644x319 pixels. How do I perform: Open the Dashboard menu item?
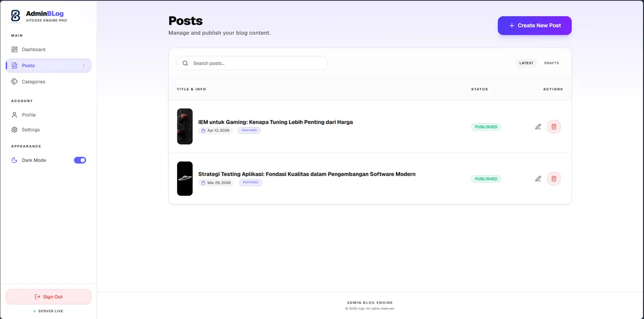[x=48, y=49]
